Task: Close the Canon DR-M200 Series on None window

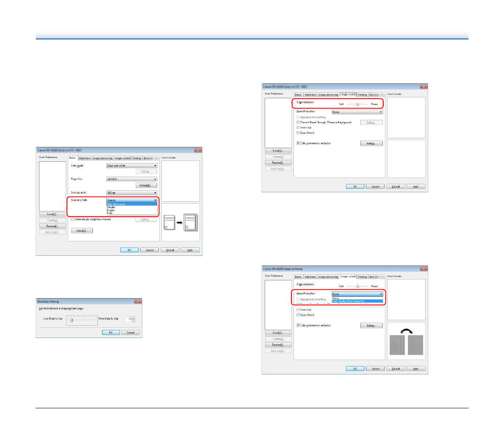Action: (424, 269)
